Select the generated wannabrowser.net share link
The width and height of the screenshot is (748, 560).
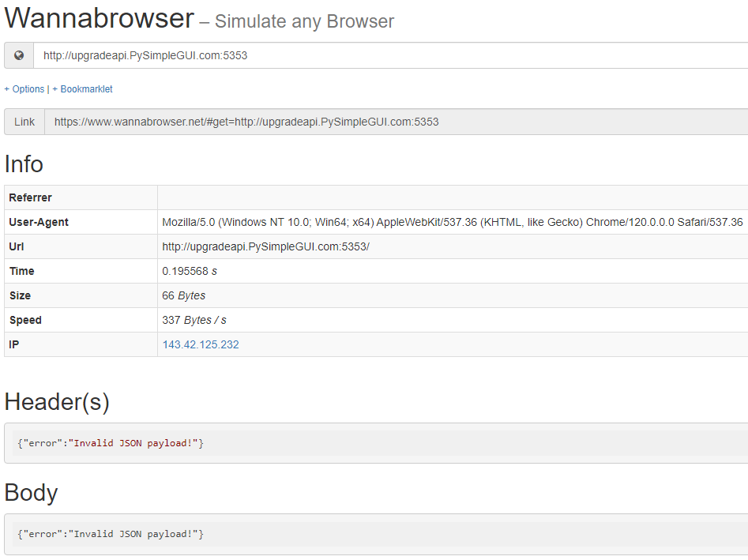click(246, 122)
